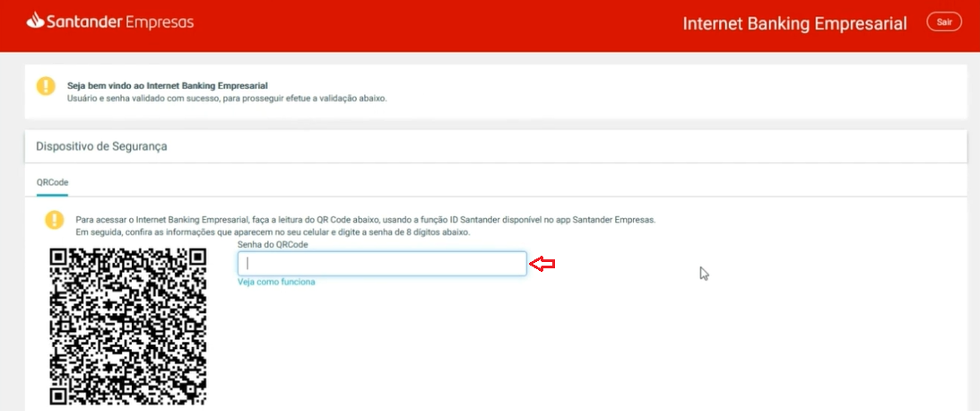Image resolution: width=980 pixels, height=411 pixels.
Task: Click the 'Em seguida, confira as informações' instruction line
Action: coord(273,232)
